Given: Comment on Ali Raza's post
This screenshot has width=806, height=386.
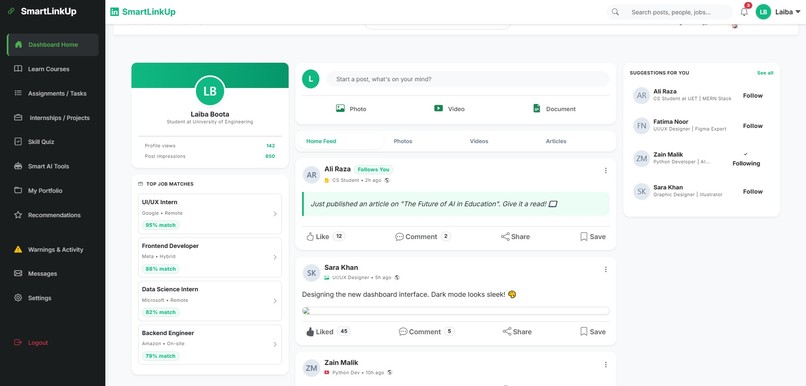Looking at the screenshot, I should coord(423,236).
